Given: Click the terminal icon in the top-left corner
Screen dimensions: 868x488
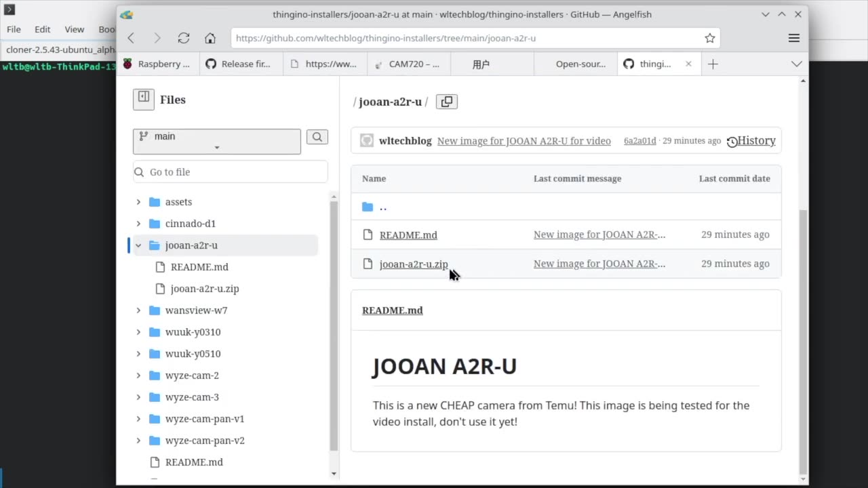Looking at the screenshot, I should (x=9, y=9).
